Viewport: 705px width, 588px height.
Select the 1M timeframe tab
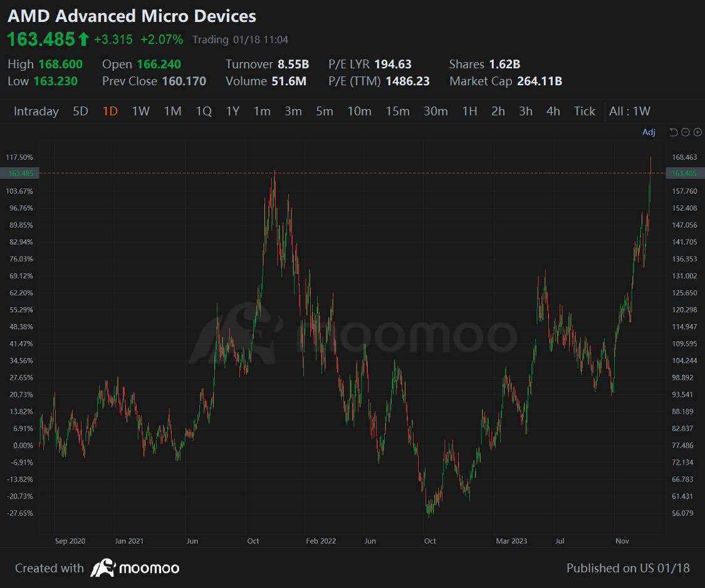[173, 111]
